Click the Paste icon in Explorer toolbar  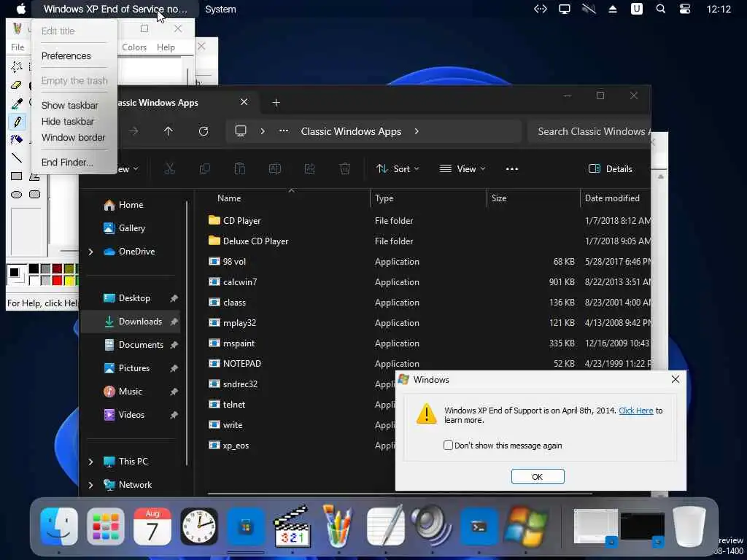point(239,168)
